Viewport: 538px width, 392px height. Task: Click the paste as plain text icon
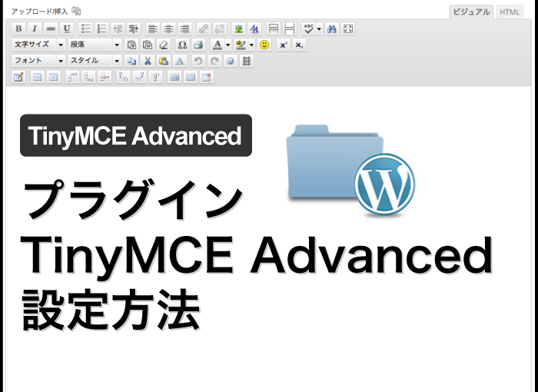pyautogui.click(x=131, y=45)
